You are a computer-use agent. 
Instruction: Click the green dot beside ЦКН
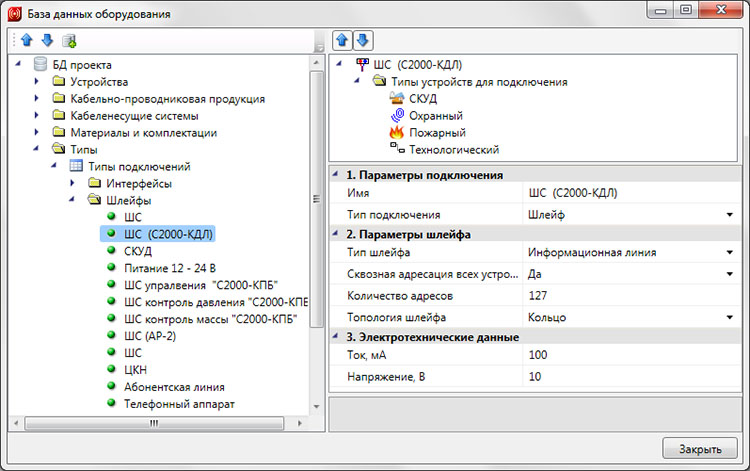pyautogui.click(x=111, y=369)
